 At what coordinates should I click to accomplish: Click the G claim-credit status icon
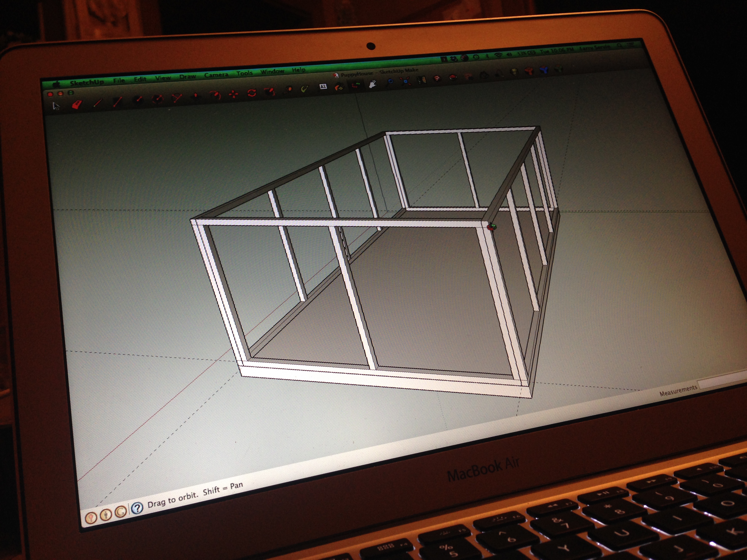[121, 512]
